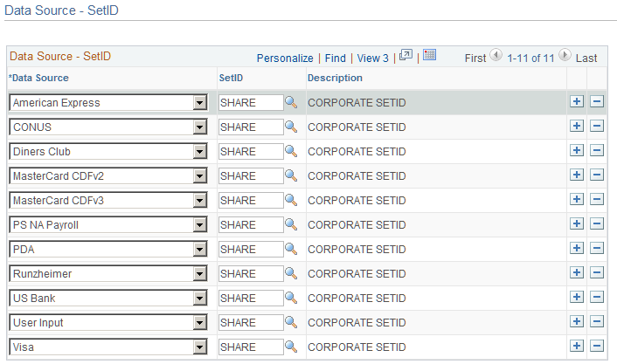Edit SetID field for Runzheimer
The width and height of the screenshot is (617, 364).
pos(251,273)
